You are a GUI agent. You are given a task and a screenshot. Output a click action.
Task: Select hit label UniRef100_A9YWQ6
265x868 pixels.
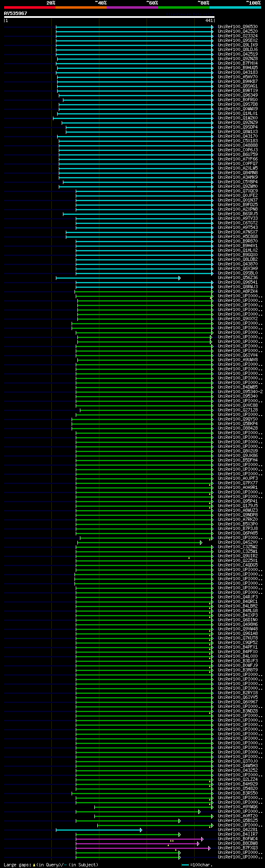(x=238, y=807)
